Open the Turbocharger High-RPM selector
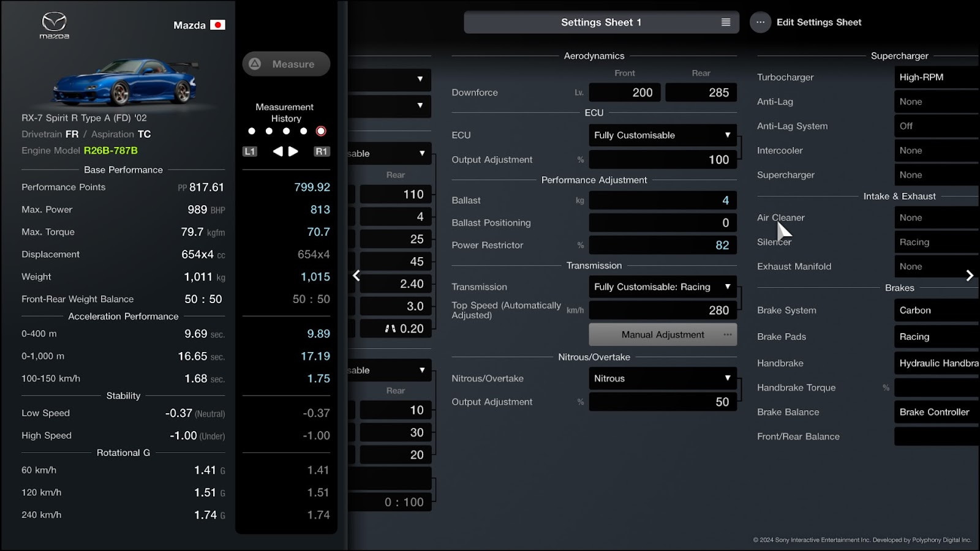980x551 pixels. click(x=937, y=77)
